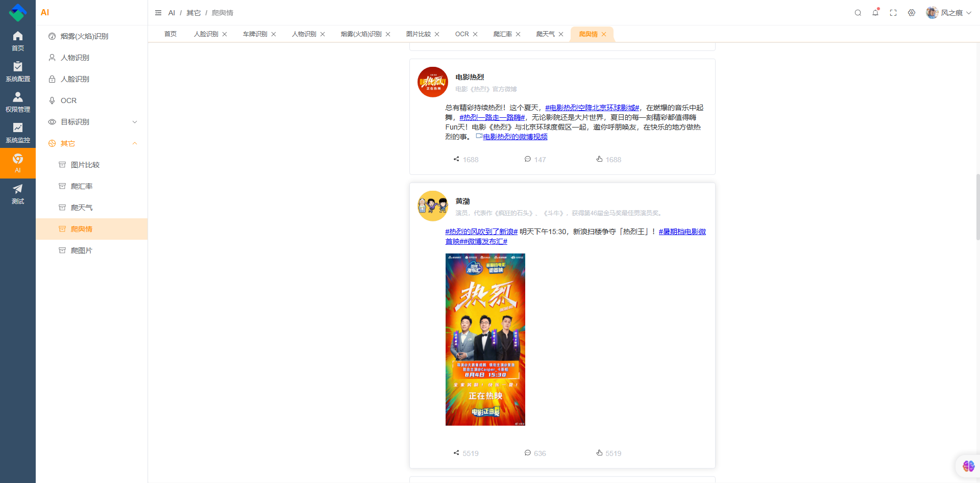The image size is (980, 483).
Task: Collapse the 其它 submenu
Action: pyautogui.click(x=92, y=143)
